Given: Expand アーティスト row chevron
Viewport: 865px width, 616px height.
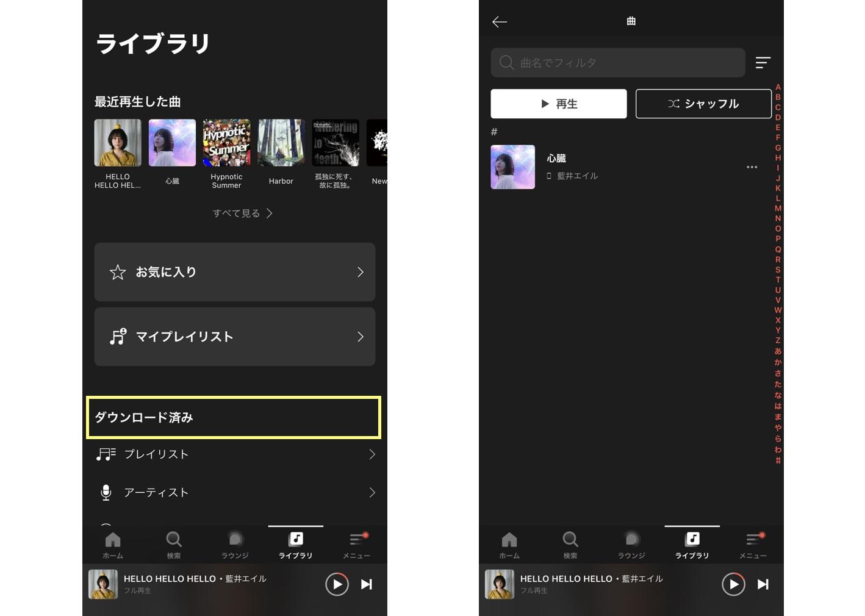Looking at the screenshot, I should click(x=372, y=493).
